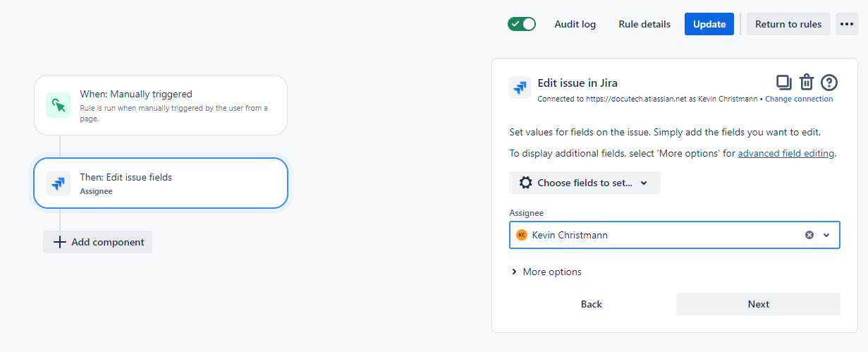Open the three-dot more actions menu
868x352 pixels.
pos(847,24)
